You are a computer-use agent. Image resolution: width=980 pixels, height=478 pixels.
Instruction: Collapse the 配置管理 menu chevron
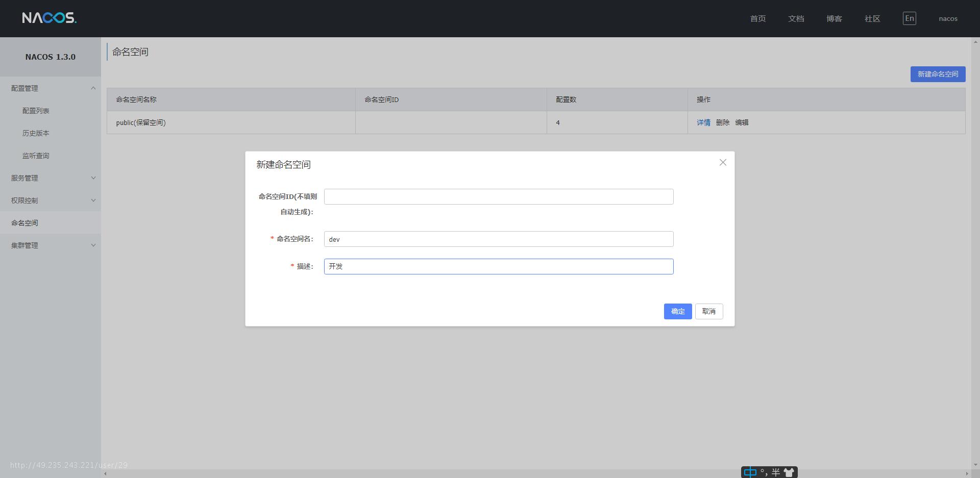[93, 88]
